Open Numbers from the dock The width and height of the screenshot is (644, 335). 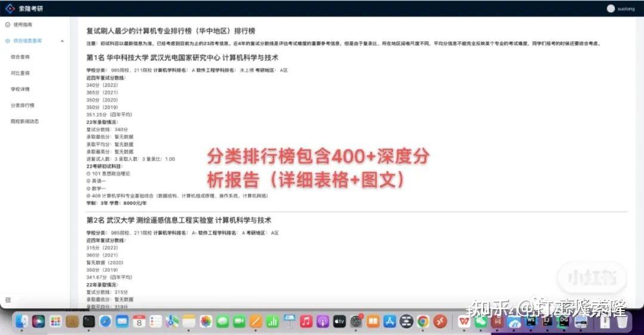tap(273, 321)
